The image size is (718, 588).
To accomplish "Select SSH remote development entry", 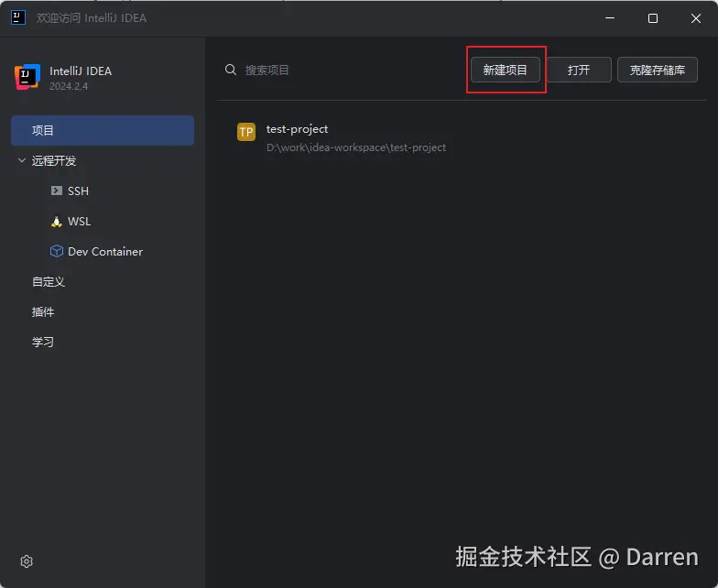I will point(79,191).
